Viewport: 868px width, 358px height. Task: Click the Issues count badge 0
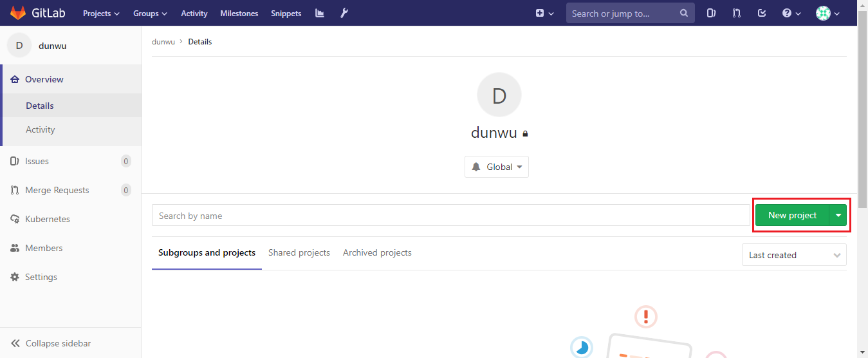tap(126, 161)
